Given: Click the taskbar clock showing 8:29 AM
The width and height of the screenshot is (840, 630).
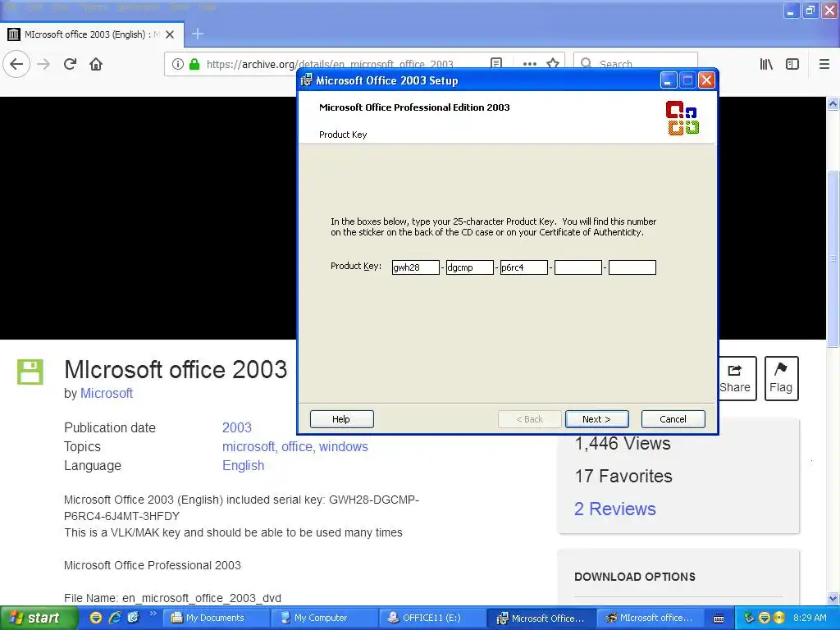Looking at the screenshot, I should coord(810,618).
